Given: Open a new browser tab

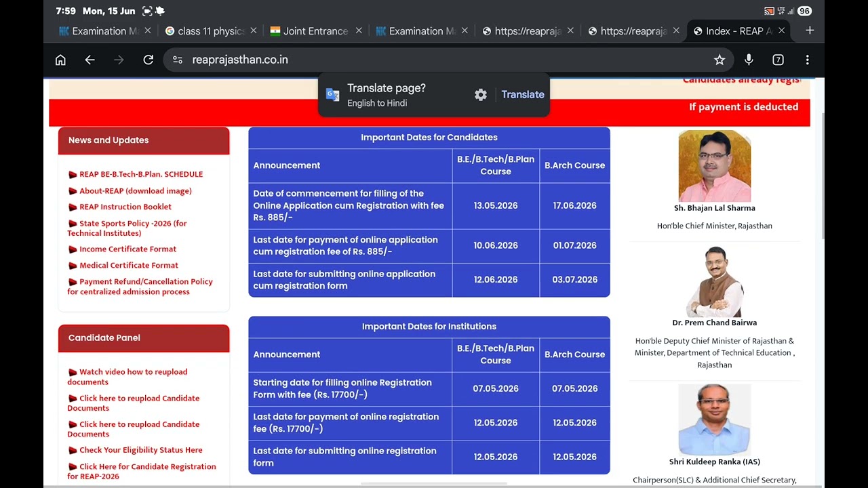Looking at the screenshot, I should click(x=810, y=30).
